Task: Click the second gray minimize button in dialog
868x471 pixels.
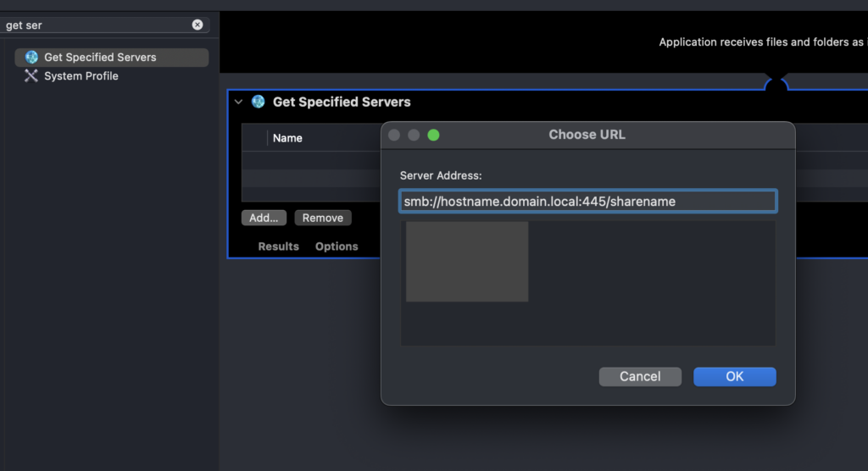Action: [x=414, y=135]
